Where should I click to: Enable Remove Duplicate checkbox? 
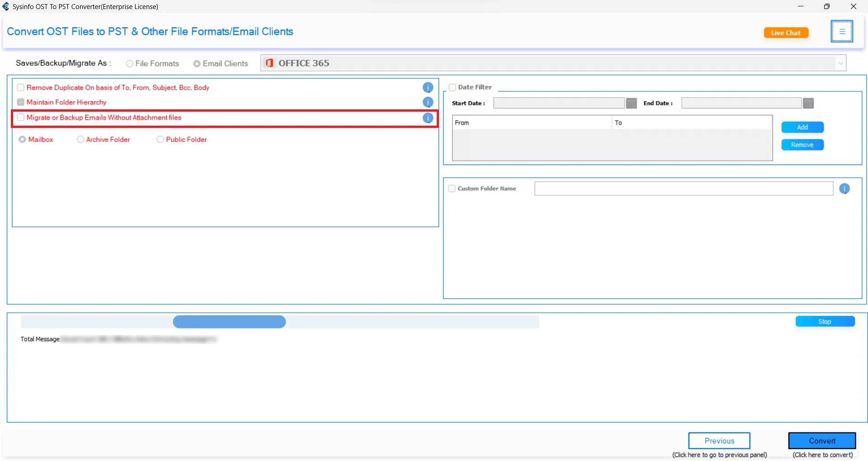[x=21, y=88]
